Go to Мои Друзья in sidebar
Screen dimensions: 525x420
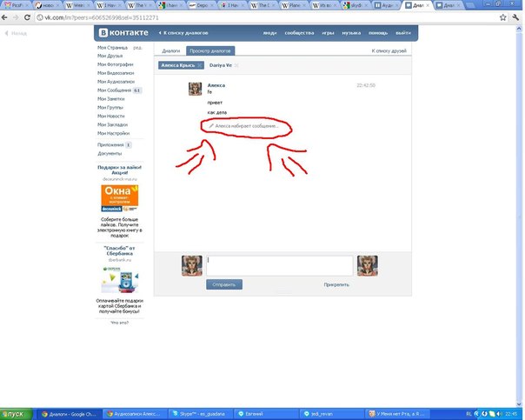110,56
